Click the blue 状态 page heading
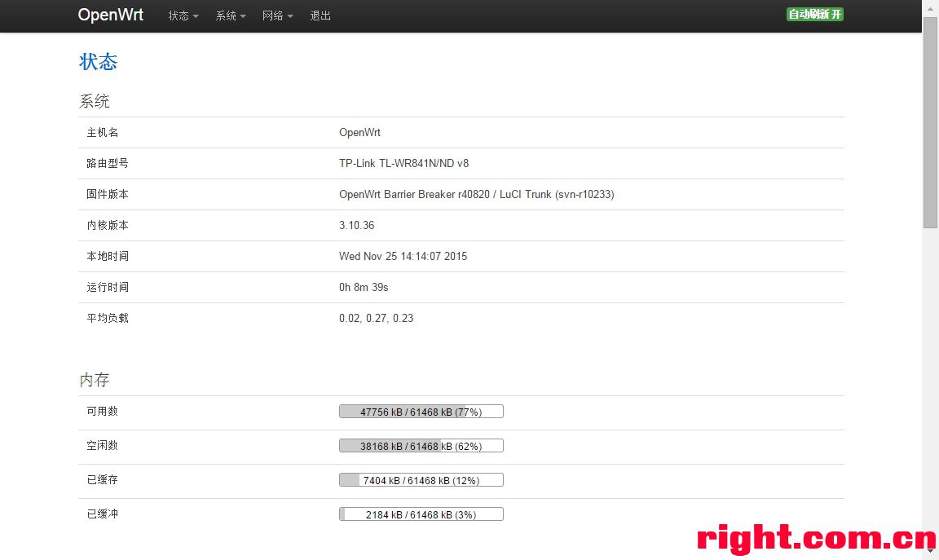939x560 pixels. click(98, 62)
